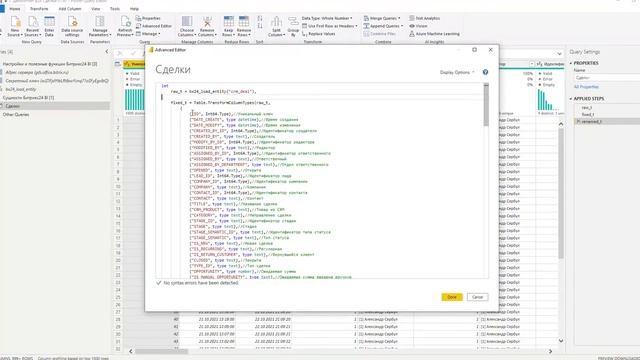Screen dimensions: 640x360
Task: Open the Merge Queries dropdown
Action: (382, 18)
